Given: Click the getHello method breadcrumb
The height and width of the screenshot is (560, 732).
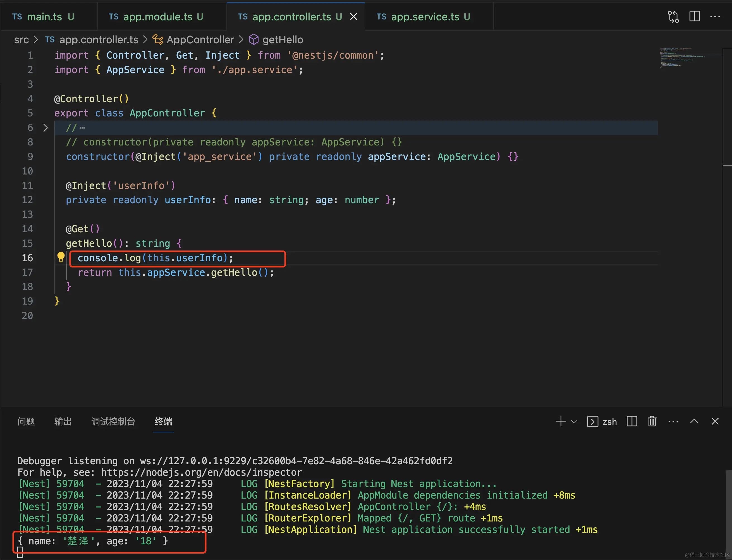Looking at the screenshot, I should (x=276, y=40).
